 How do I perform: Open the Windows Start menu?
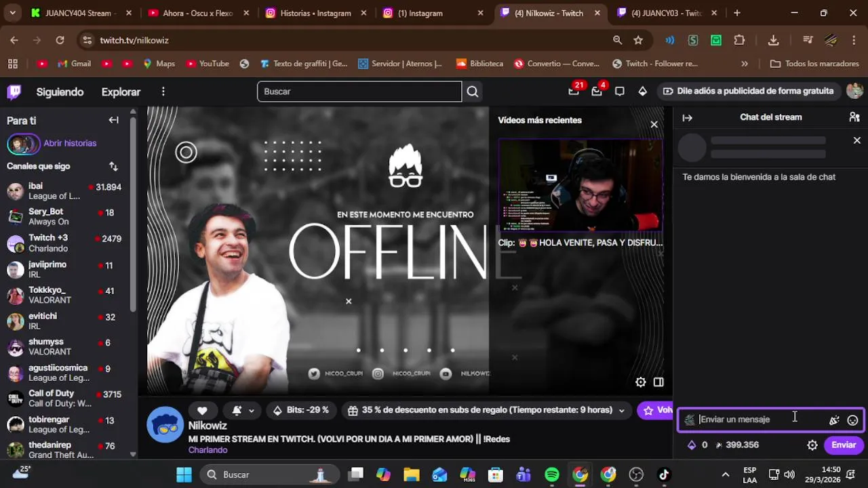click(x=184, y=474)
